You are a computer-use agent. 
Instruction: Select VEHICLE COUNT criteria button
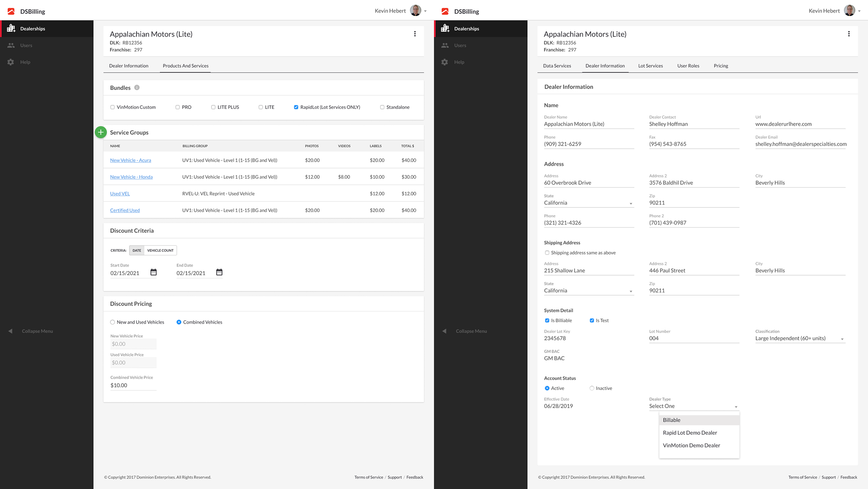coord(160,250)
